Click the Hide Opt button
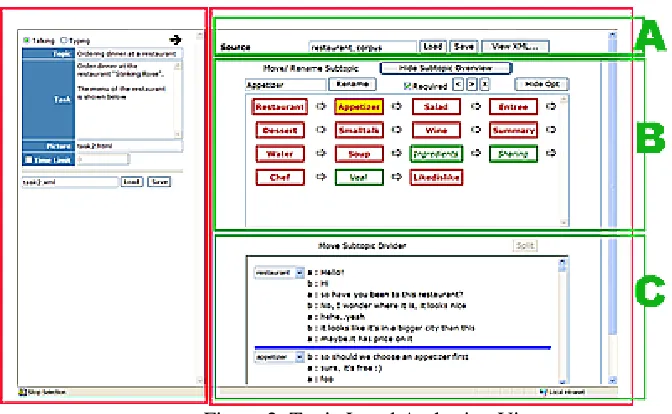This screenshot has height=414, width=672. [542, 84]
